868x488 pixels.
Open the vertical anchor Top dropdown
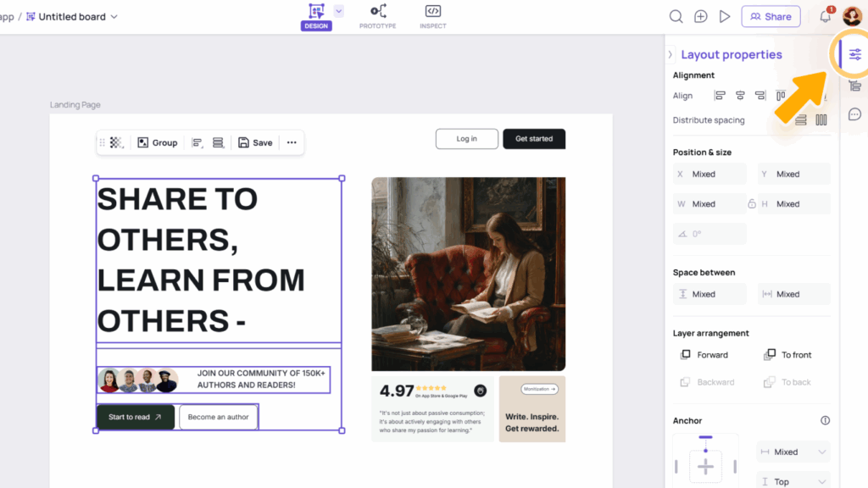793,481
